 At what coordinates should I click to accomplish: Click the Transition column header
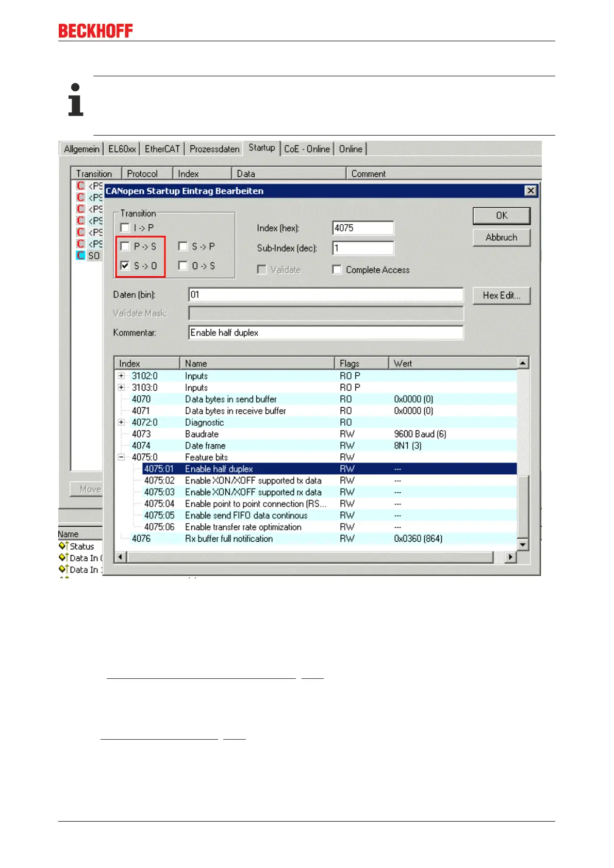96,174
